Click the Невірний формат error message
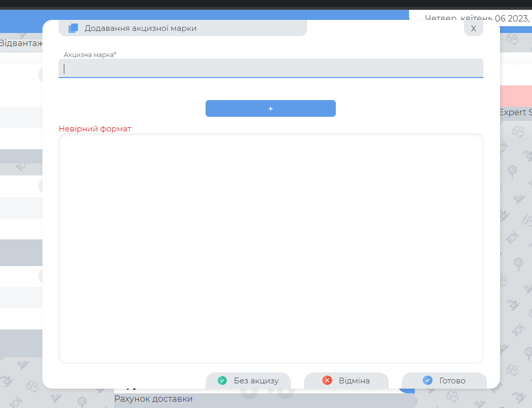The image size is (532, 408). point(95,129)
